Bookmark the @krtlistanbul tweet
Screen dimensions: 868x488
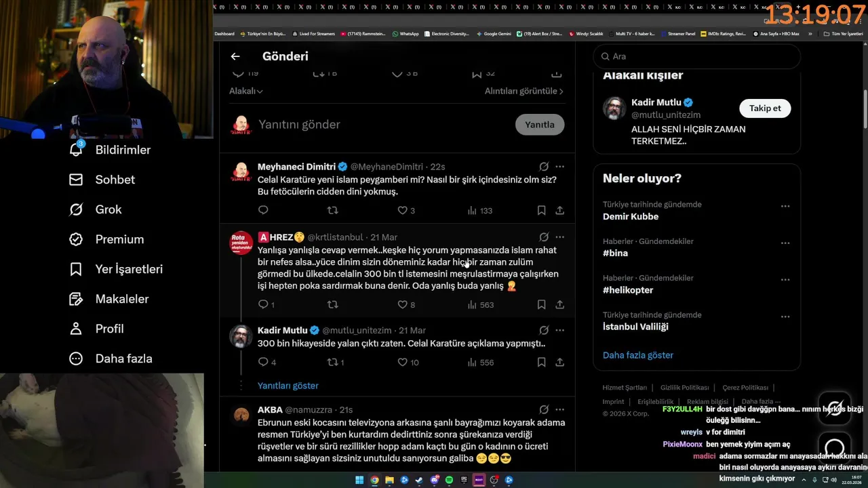(x=541, y=305)
